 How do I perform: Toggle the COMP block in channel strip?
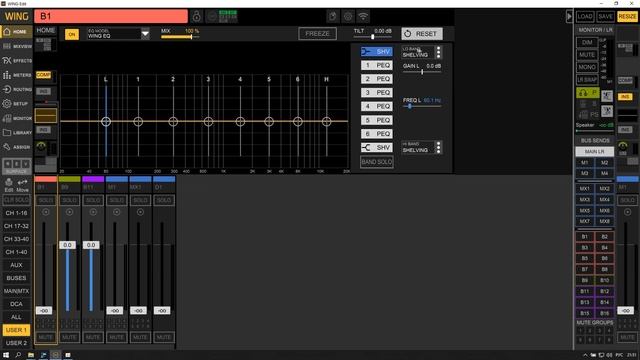pyautogui.click(x=44, y=75)
